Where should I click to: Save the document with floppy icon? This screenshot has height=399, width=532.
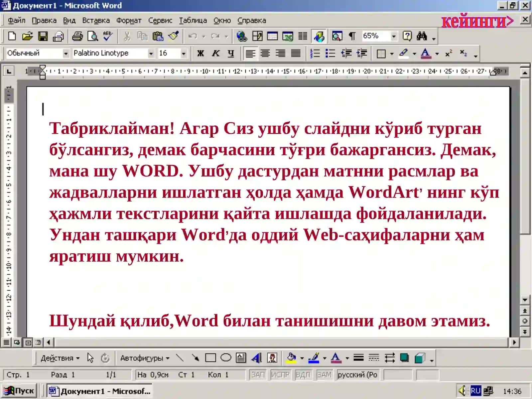43,36
